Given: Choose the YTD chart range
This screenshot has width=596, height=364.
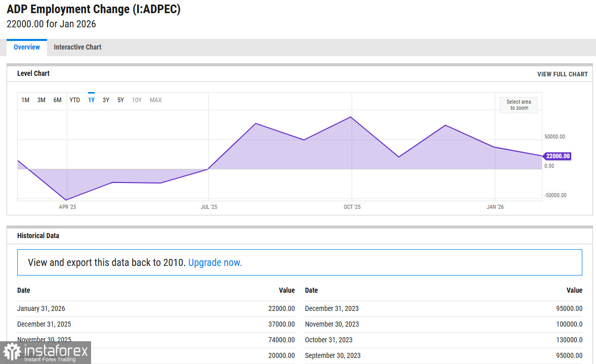Looking at the screenshot, I should 74,100.
